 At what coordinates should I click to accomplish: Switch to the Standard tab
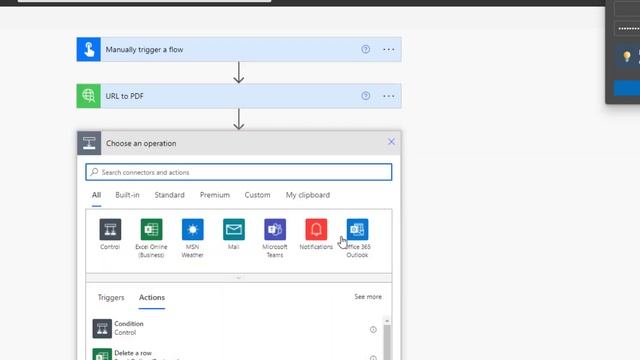point(169,195)
